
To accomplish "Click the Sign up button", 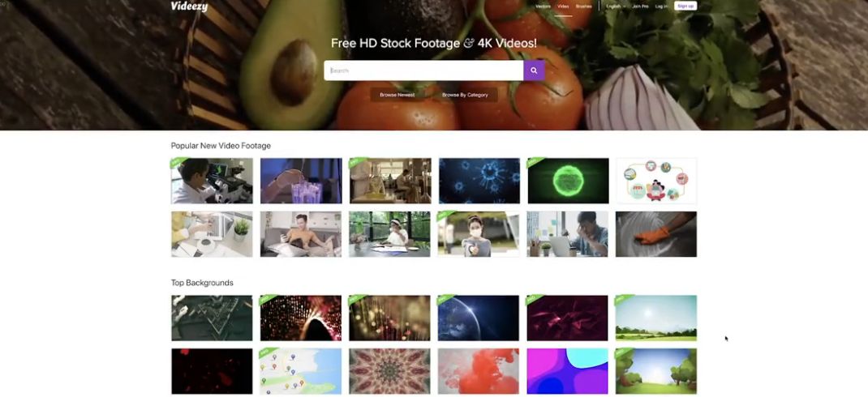I will click(x=685, y=6).
